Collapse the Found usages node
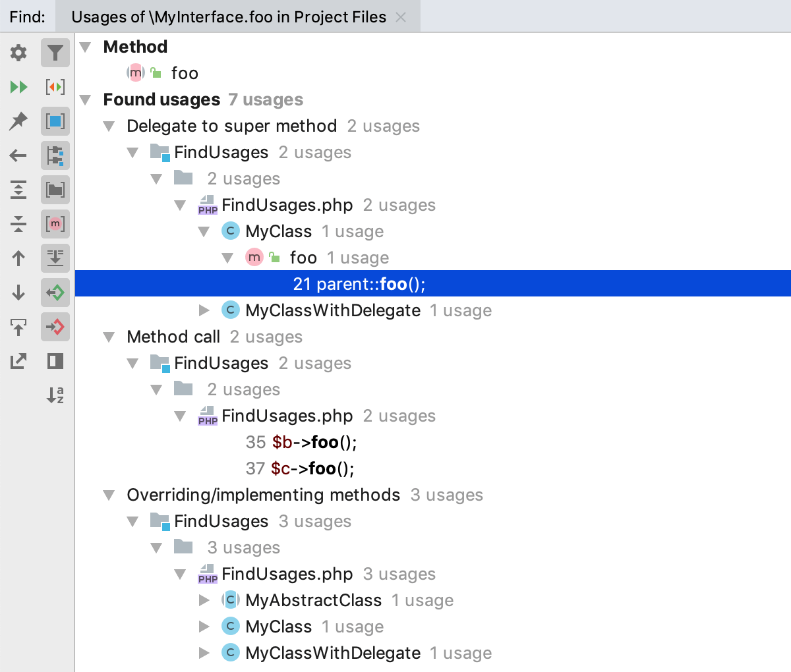 86,99
